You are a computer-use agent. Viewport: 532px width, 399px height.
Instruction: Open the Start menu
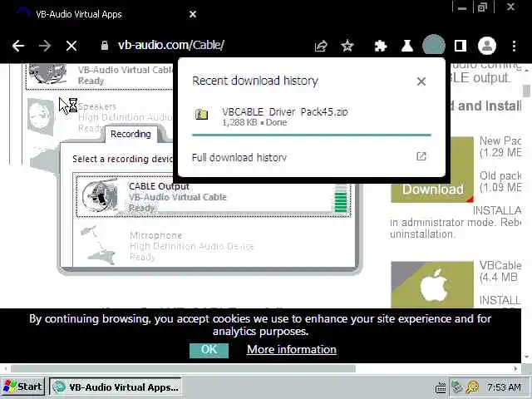click(23, 387)
